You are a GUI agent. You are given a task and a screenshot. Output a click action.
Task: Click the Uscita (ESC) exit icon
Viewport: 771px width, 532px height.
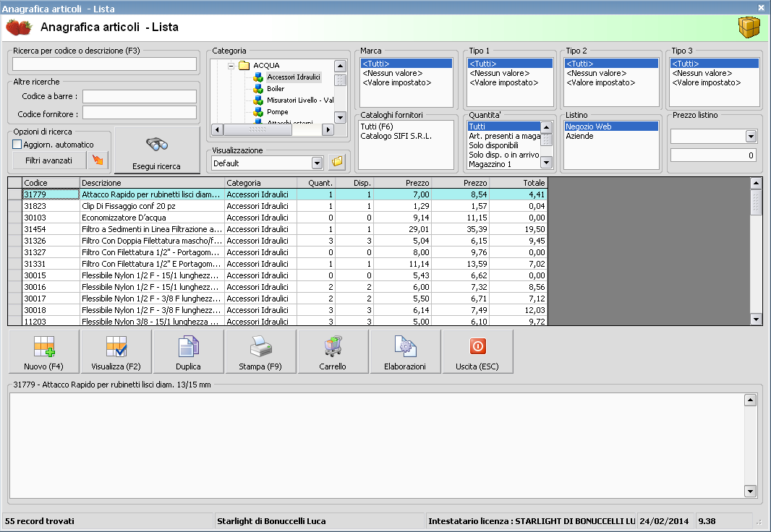tap(477, 352)
